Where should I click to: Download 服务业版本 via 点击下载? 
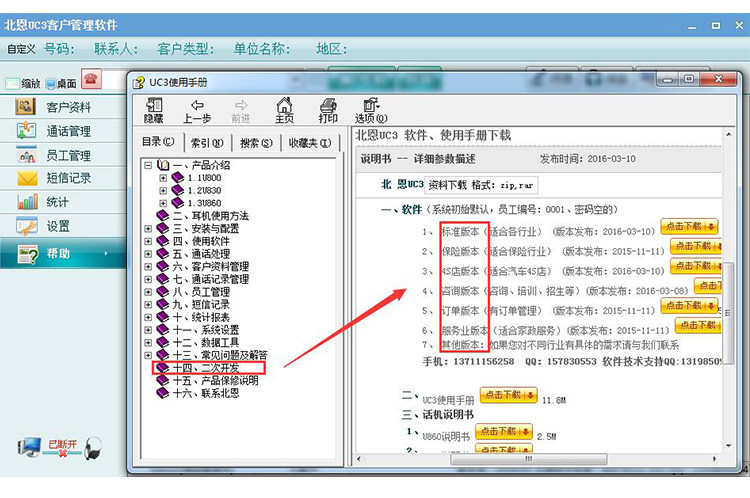pyautogui.click(x=698, y=325)
